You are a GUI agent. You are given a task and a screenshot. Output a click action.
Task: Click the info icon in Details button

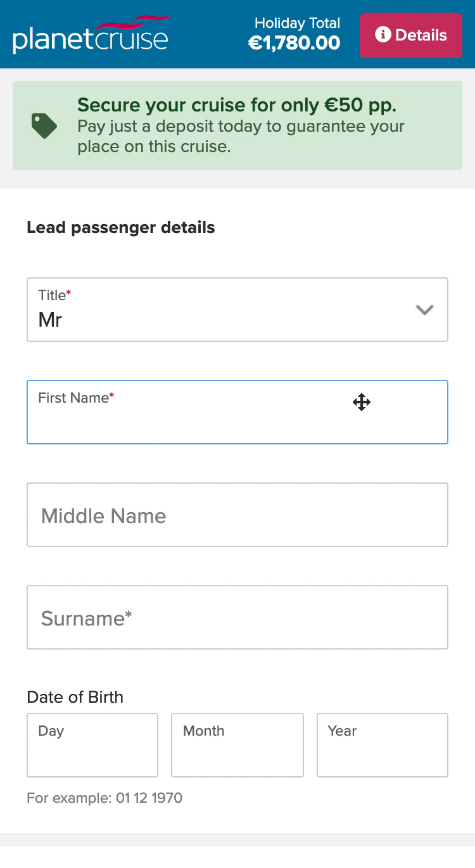(x=383, y=35)
